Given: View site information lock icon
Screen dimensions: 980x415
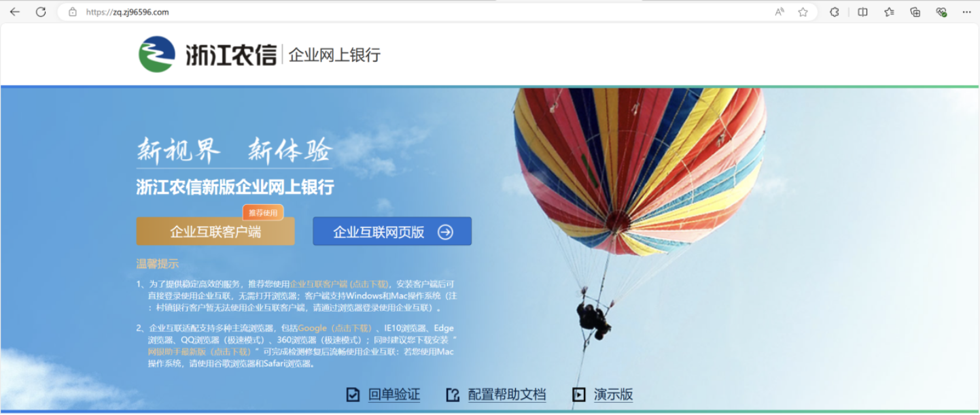Looking at the screenshot, I should pos(73,12).
